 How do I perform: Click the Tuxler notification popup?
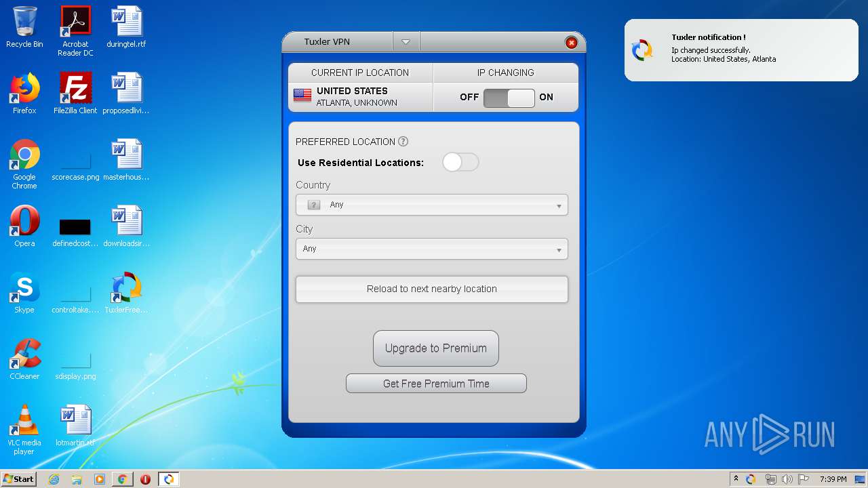[x=741, y=50]
